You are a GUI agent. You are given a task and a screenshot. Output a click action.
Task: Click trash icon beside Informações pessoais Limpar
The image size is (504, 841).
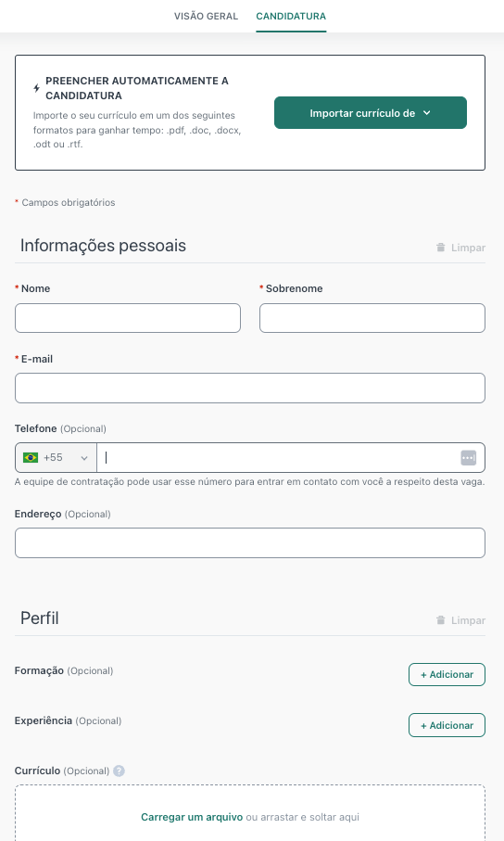tap(441, 248)
